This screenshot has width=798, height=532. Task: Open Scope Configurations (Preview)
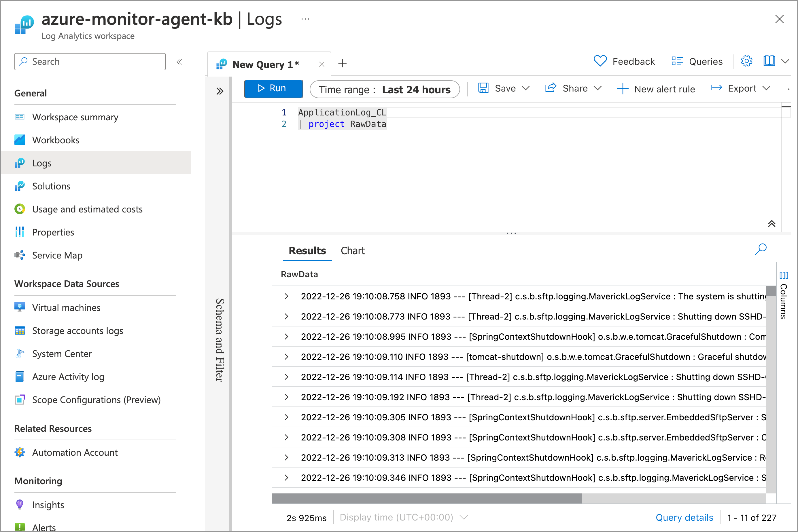coord(96,400)
